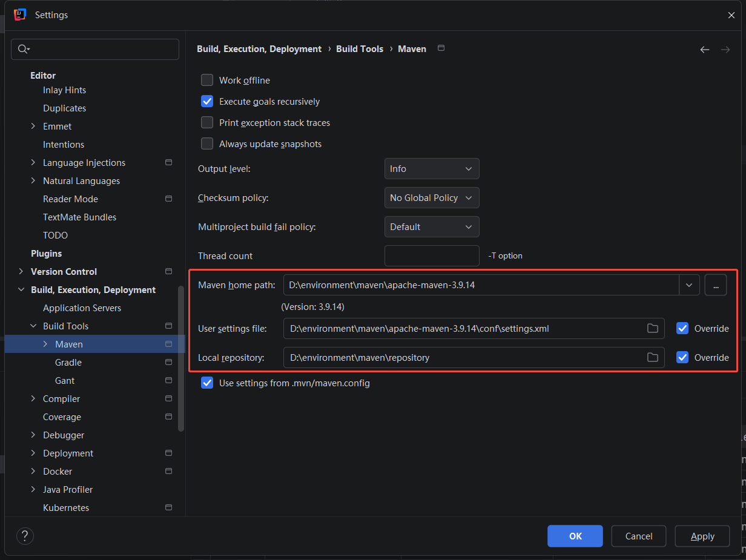Click project icon beside Gant
This screenshot has height=560, width=746.
click(169, 380)
